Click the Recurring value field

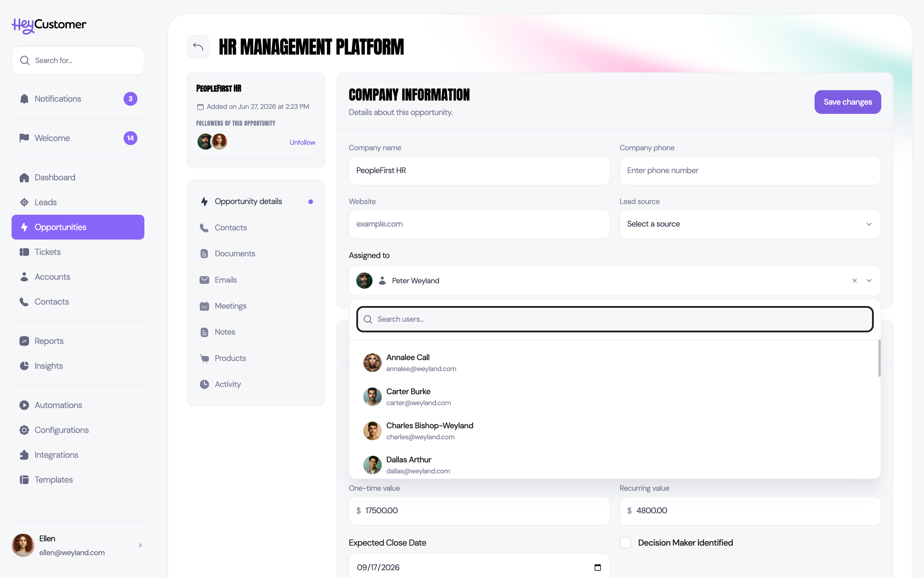click(x=750, y=511)
